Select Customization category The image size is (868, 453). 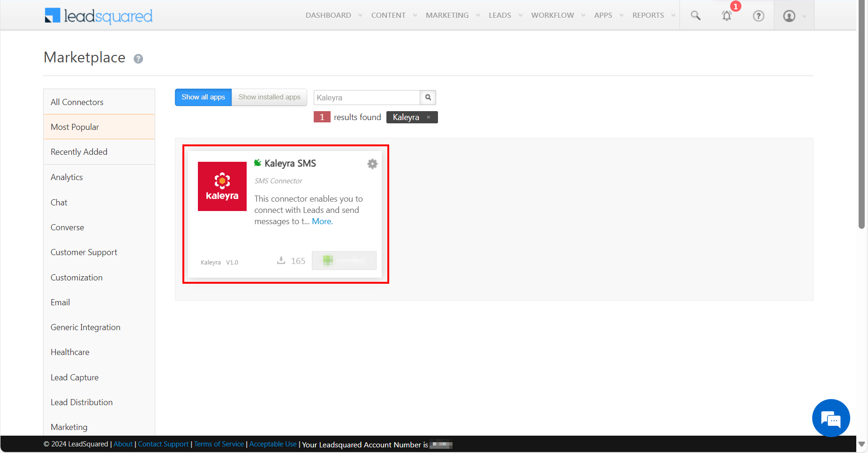(x=99, y=277)
